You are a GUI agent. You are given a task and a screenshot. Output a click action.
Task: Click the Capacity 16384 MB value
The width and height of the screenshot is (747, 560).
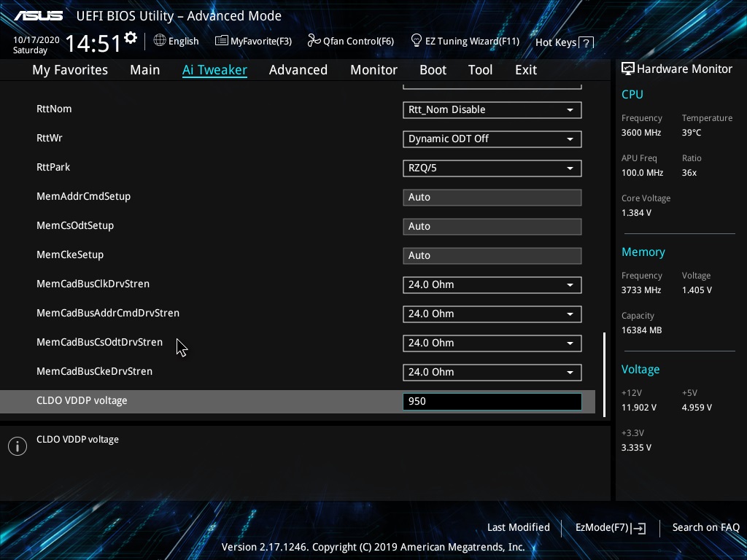click(x=642, y=330)
